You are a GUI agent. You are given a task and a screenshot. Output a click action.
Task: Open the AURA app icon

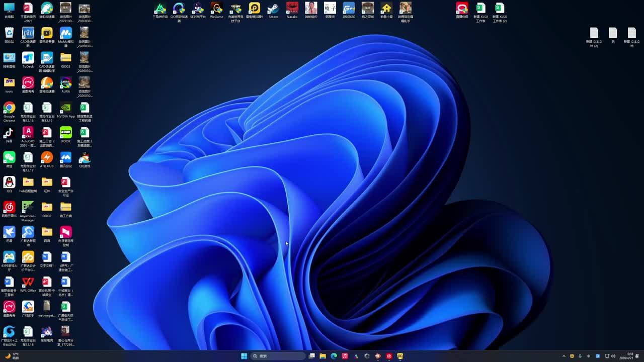(x=65, y=83)
